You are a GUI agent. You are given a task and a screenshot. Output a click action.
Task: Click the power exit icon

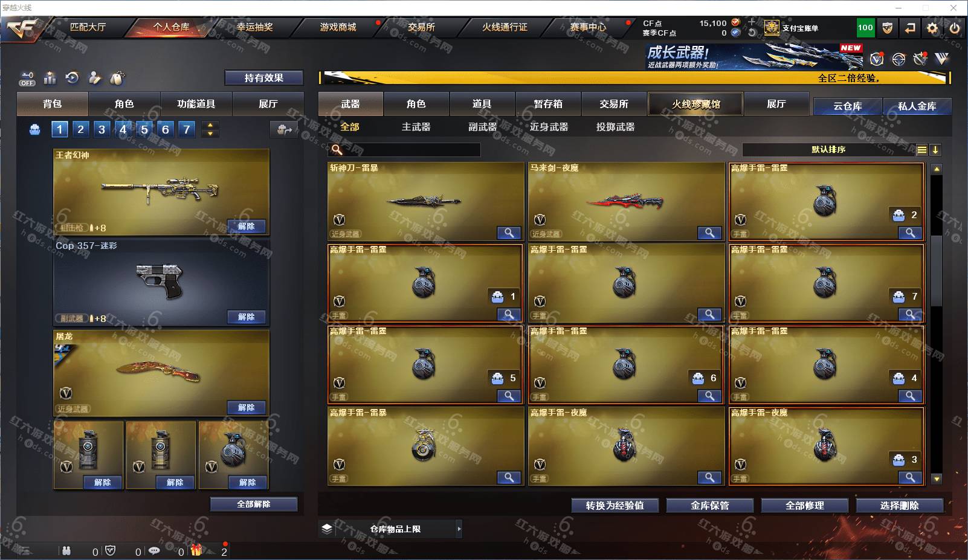(x=955, y=28)
